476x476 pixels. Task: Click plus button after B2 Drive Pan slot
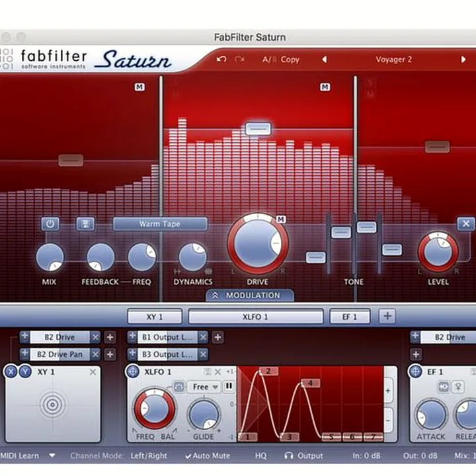coord(110,354)
